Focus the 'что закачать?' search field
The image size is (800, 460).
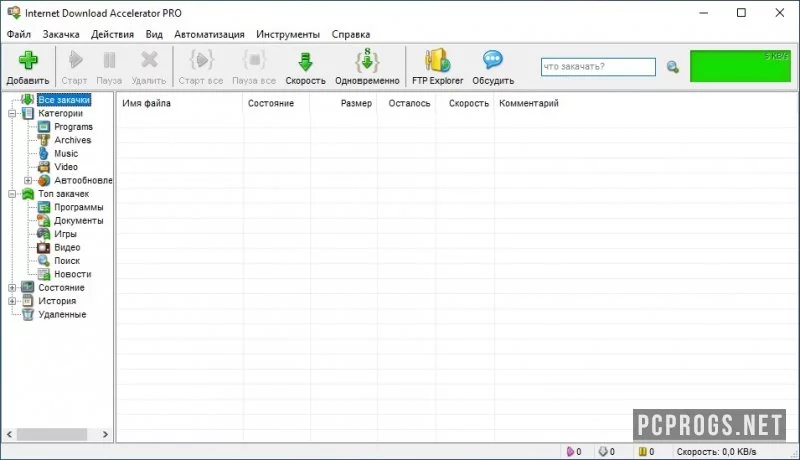pyautogui.click(x=598, y=67)
